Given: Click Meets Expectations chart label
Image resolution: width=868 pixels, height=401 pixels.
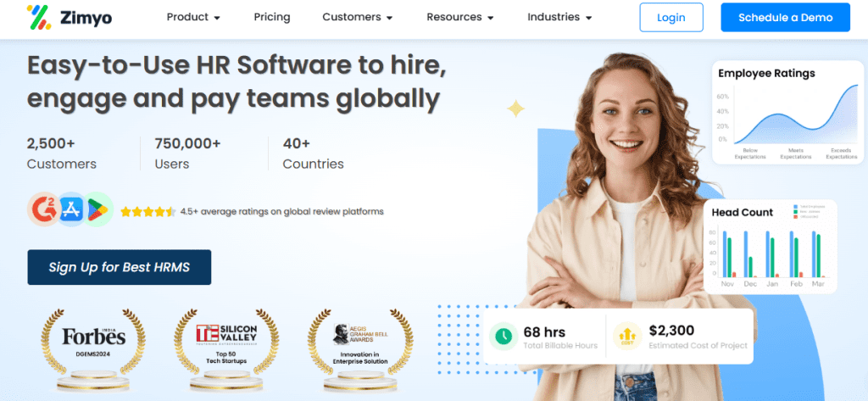Looking at the screenshot, I should pyautogui.click(x=795, y=153).
